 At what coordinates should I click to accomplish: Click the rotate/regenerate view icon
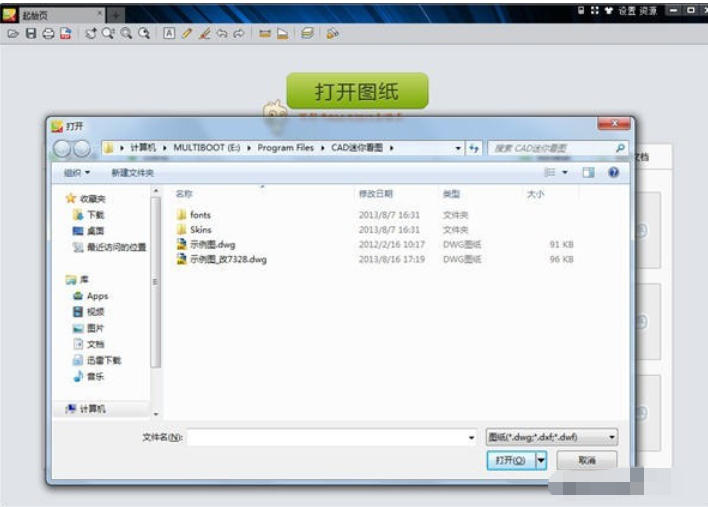point(91,33)
